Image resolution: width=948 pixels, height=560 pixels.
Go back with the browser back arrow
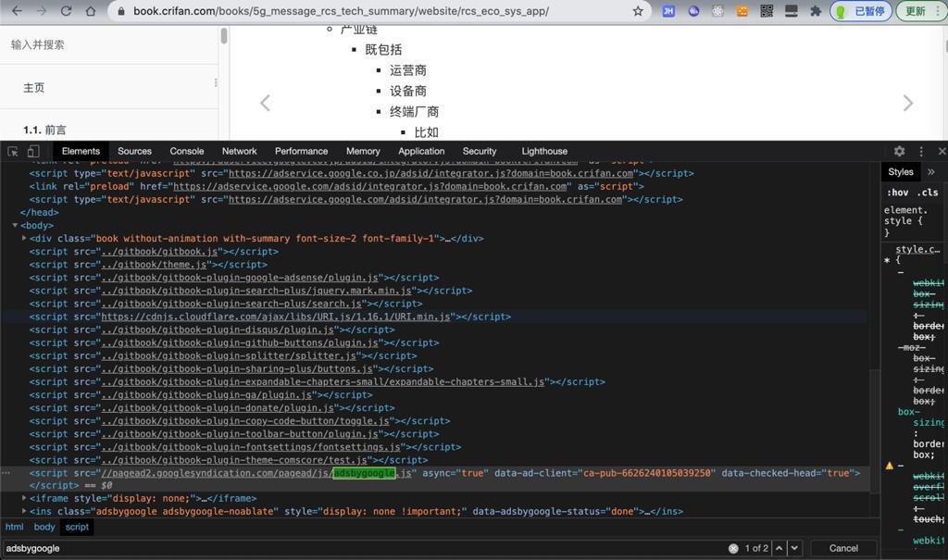17,11
